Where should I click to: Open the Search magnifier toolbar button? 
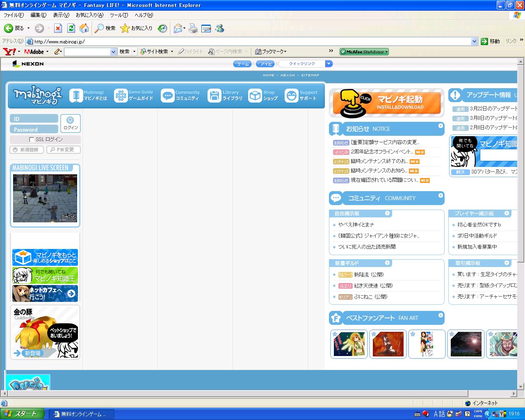pyautogui.click(x=105, y=28)
